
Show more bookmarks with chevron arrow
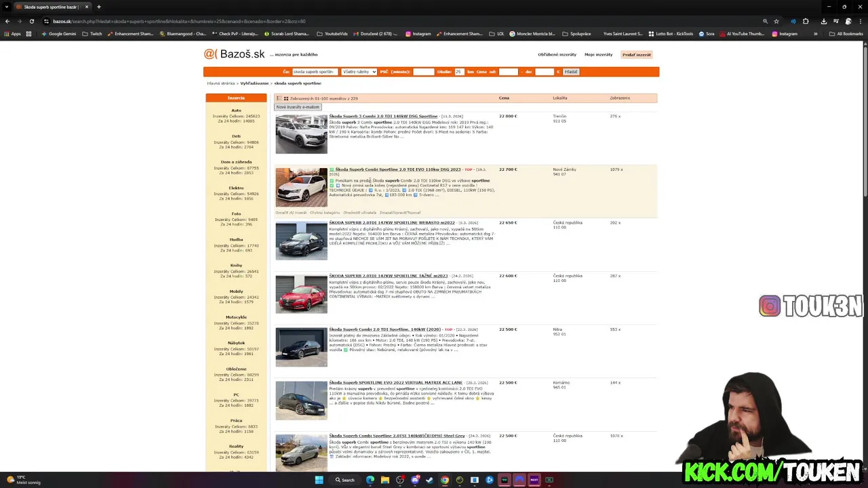click(x=815, y=33)
